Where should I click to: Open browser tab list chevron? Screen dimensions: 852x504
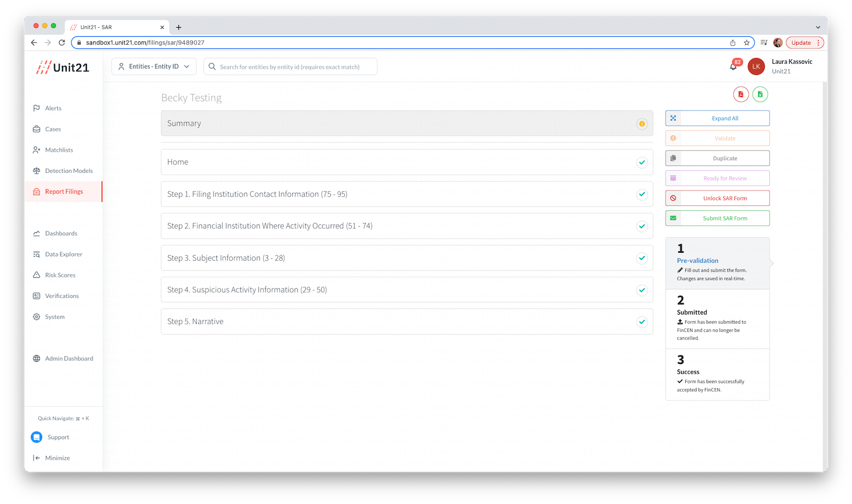[x=818, y=27]
